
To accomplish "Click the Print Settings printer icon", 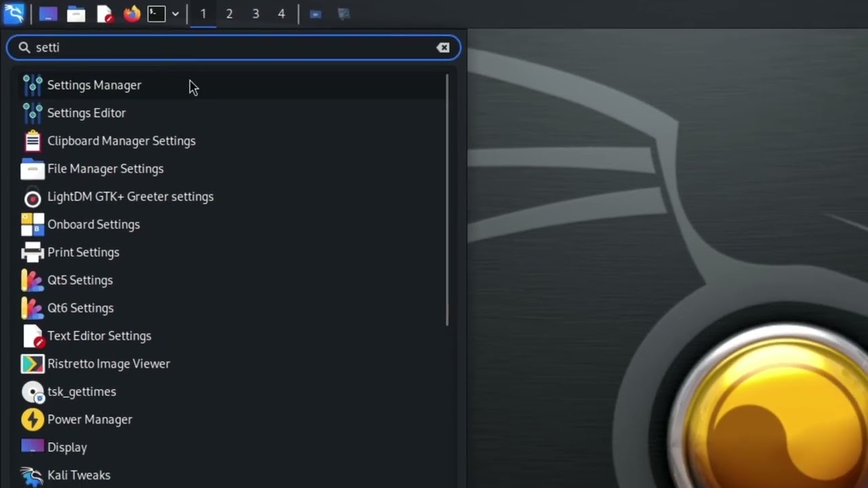I will (x=33, y=252).
